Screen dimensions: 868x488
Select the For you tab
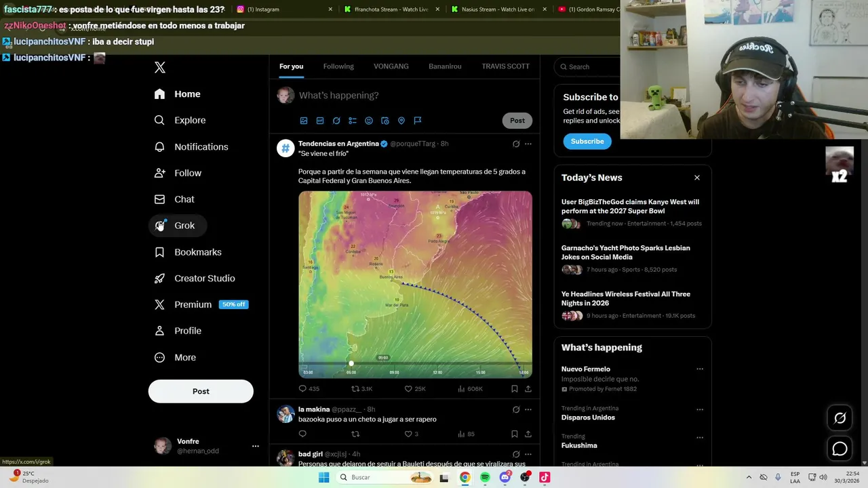(x=292, y=66)
